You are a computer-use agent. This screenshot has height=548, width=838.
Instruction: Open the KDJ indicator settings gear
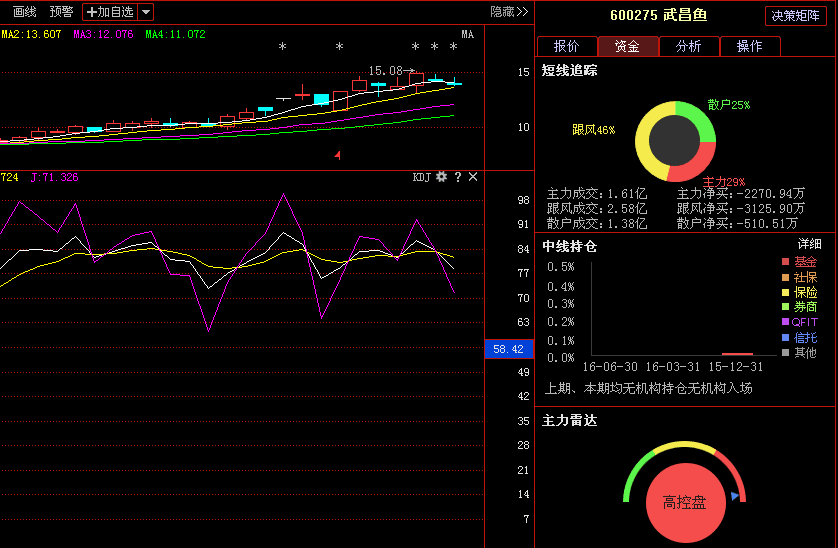coord(441,176)
